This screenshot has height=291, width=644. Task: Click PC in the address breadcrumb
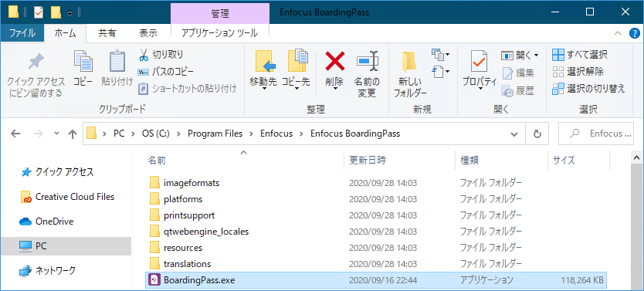coord(119,134)
